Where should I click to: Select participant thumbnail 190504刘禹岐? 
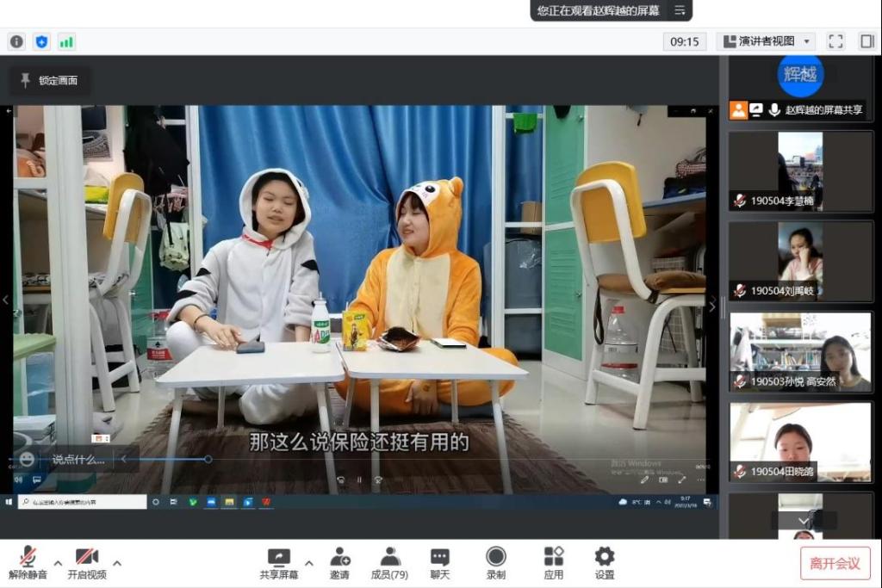(800, 262)
